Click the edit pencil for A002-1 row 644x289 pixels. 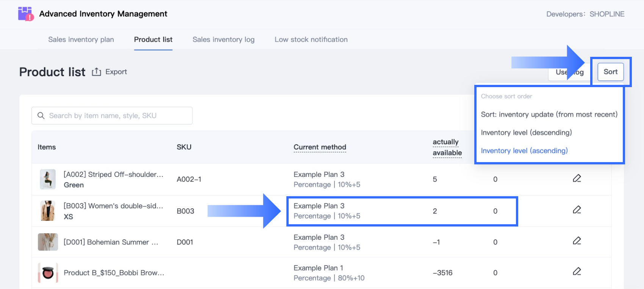click(x=577, y=178)
